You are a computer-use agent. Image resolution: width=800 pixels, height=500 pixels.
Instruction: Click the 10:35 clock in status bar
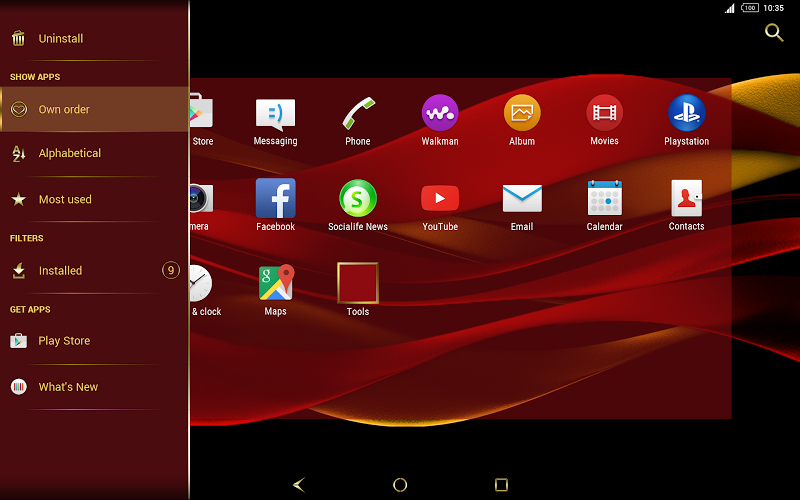pos(773,8)
